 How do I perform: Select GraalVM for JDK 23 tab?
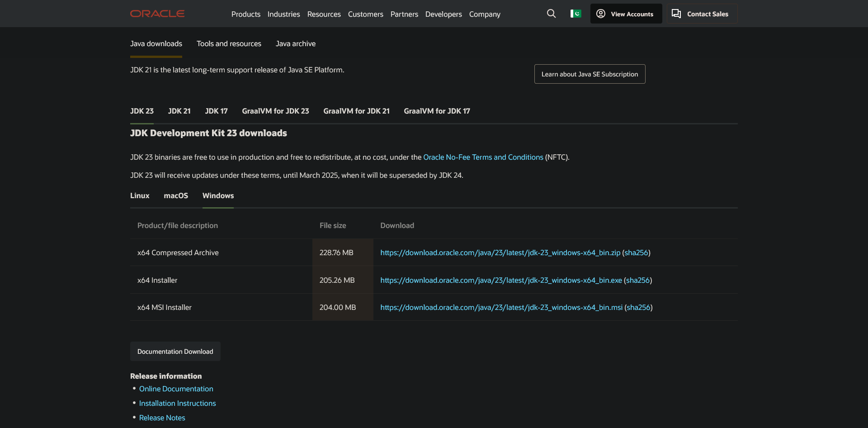coord(275,111)
